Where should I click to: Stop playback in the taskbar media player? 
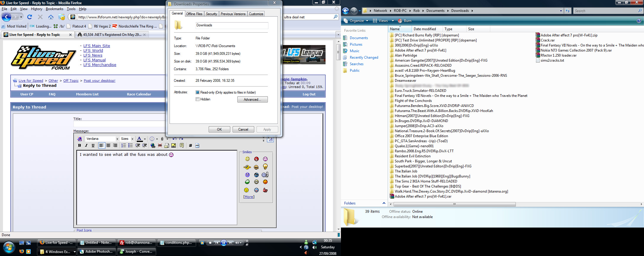210,243
